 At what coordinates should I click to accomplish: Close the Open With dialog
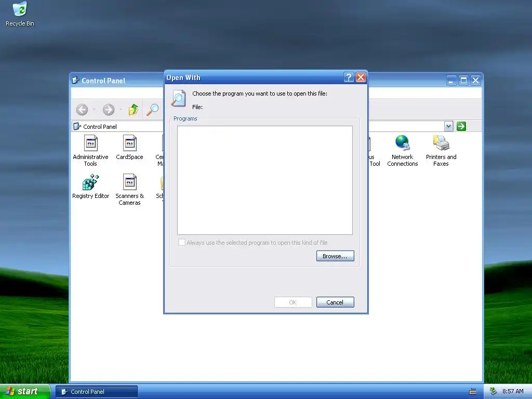pos(361,77)
